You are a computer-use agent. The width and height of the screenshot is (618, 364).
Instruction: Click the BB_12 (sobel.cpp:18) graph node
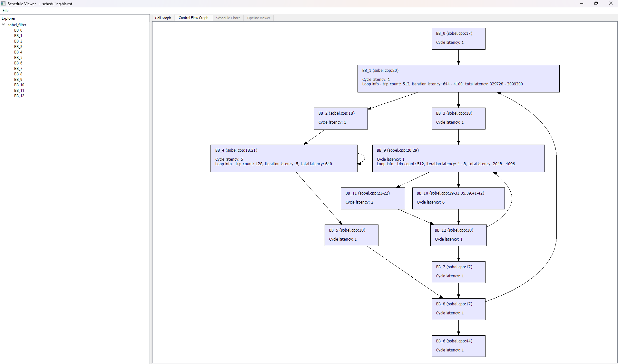point(458,235)
